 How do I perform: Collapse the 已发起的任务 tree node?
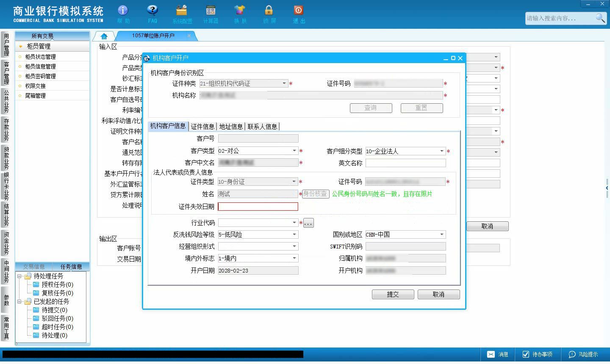click(x=19, y=301)
